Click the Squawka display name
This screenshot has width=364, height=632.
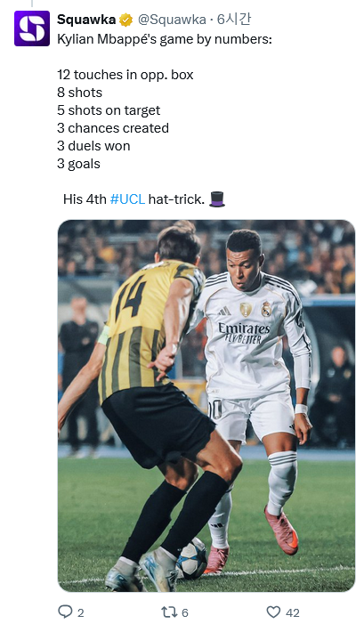86,19
